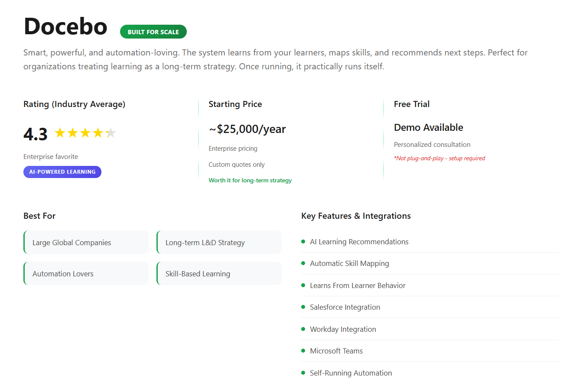Click the AI-POWERED LEARNING badge
The image size is (582, 392).
[x=62, y=172]
